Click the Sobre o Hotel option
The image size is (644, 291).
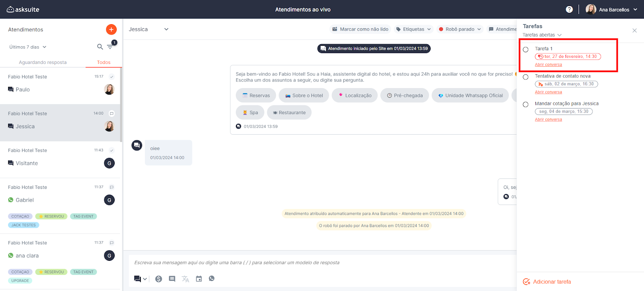304,96
